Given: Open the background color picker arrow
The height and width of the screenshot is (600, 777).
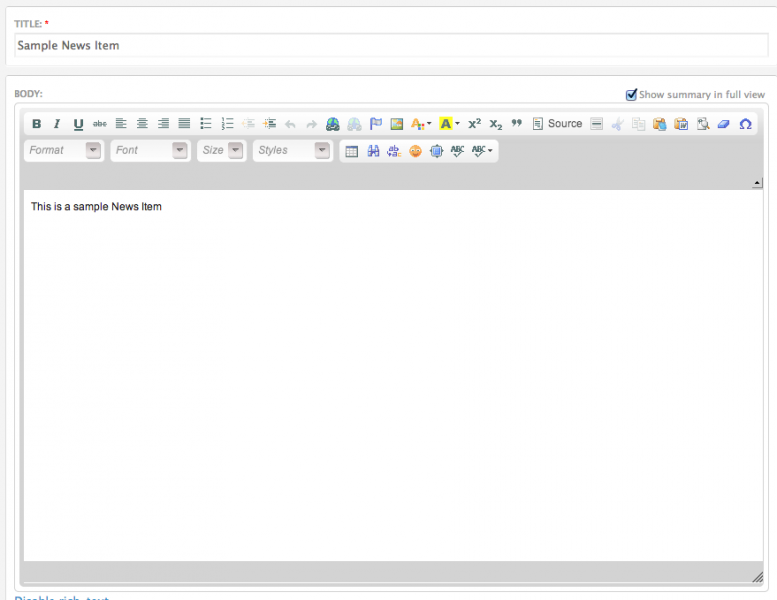Looking at the screenshot, I should coord(457,124).
